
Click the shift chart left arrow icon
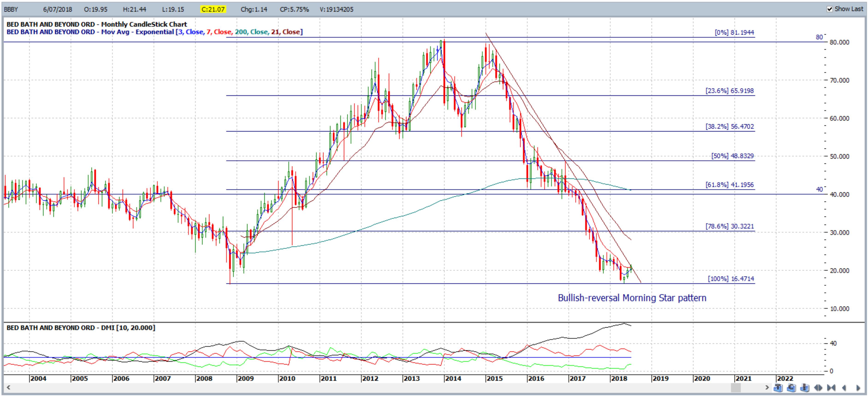pyautogui.click(x=844, y=387)
